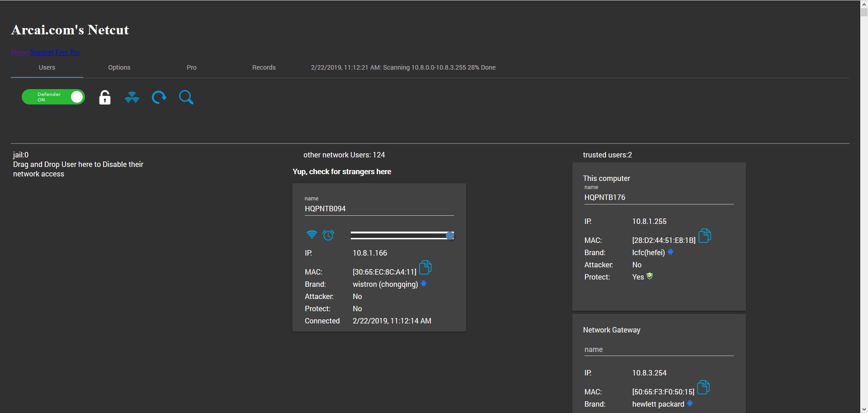Copy Network Gateway MAC address
Screen dimensions: 868x413
703,387
